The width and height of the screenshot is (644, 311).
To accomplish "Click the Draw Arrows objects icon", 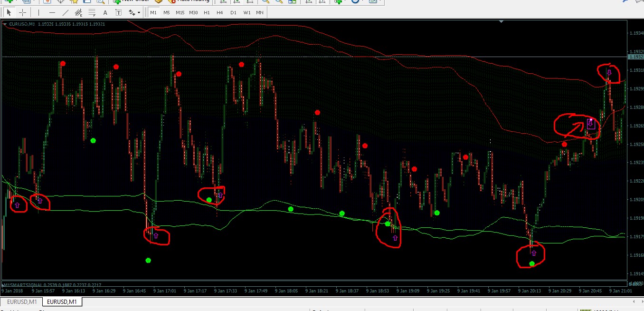I will click(132, 12).
